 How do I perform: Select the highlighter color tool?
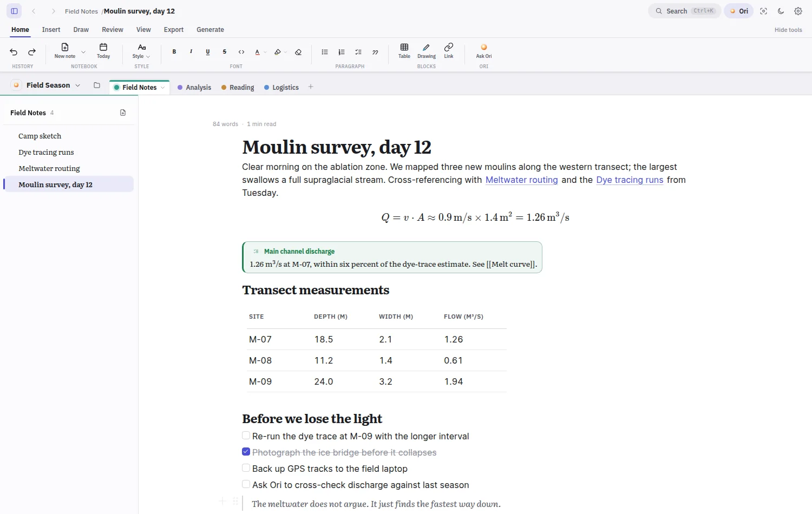[x=277, y=52]
